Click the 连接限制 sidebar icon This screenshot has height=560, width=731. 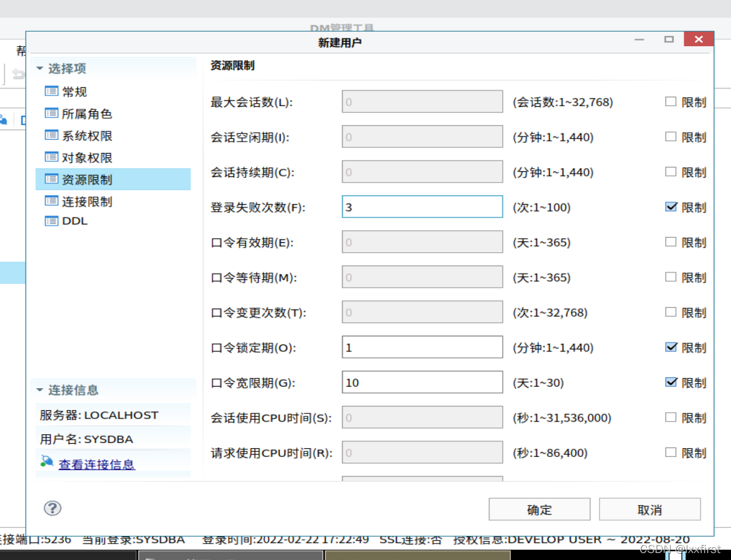(51, 201)
